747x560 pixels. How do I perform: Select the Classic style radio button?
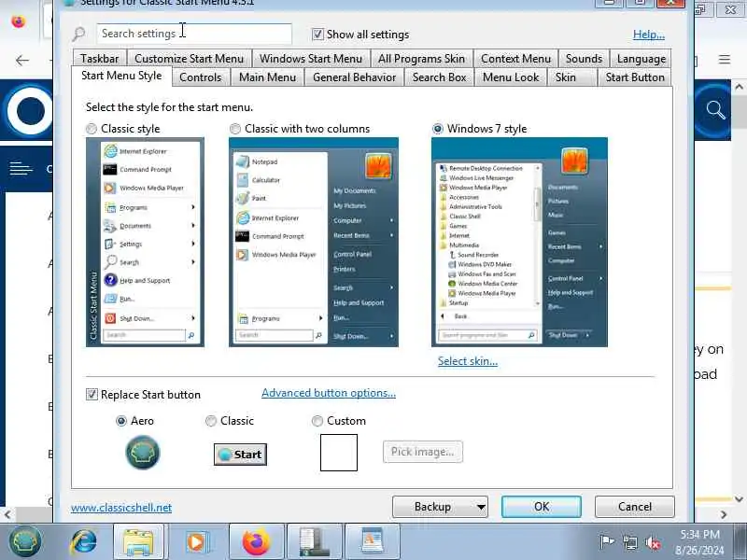[x=92, y=129]
